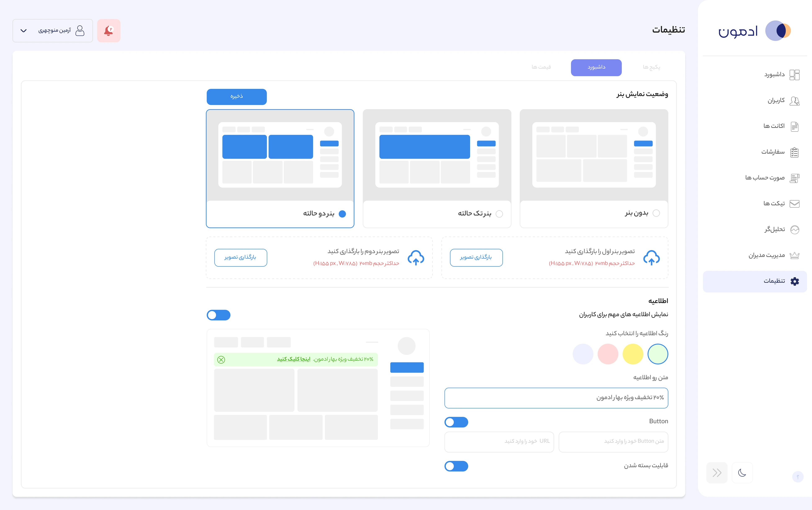The height and width of the screenshot is (510, 812).
Task: Click the تنظیمات gear icon in sidebar
Action: coord(794,281)
